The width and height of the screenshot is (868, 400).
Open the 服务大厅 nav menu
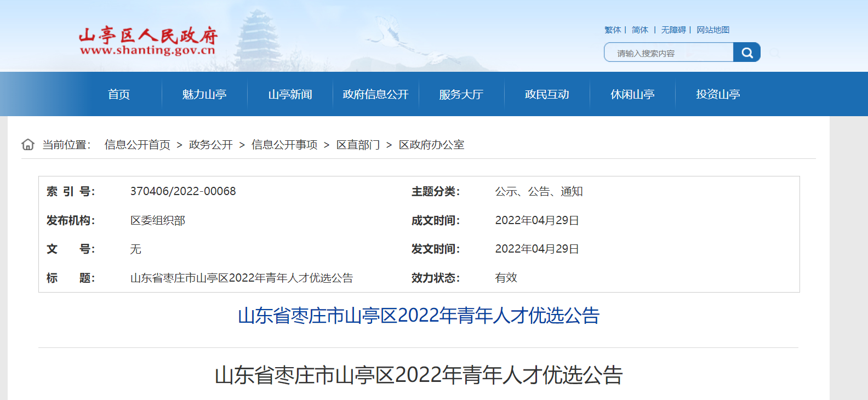[461, 94]
